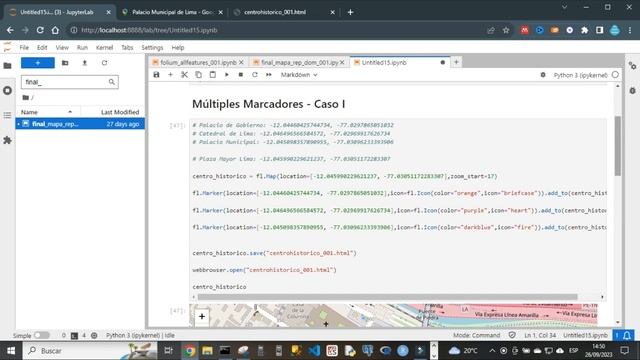Open the cell type Markdown dropdown

coord(299,75)
